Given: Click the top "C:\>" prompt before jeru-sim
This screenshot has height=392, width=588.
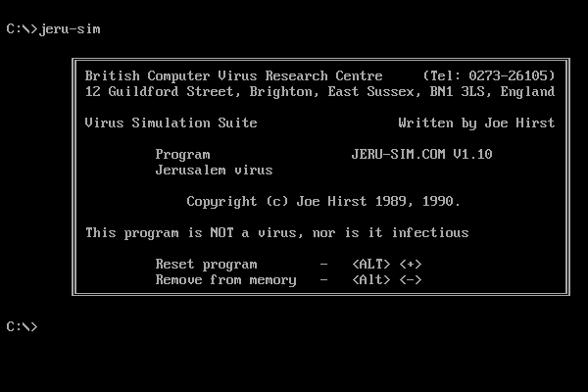Looking at the screenshot, I should [22, 28].
